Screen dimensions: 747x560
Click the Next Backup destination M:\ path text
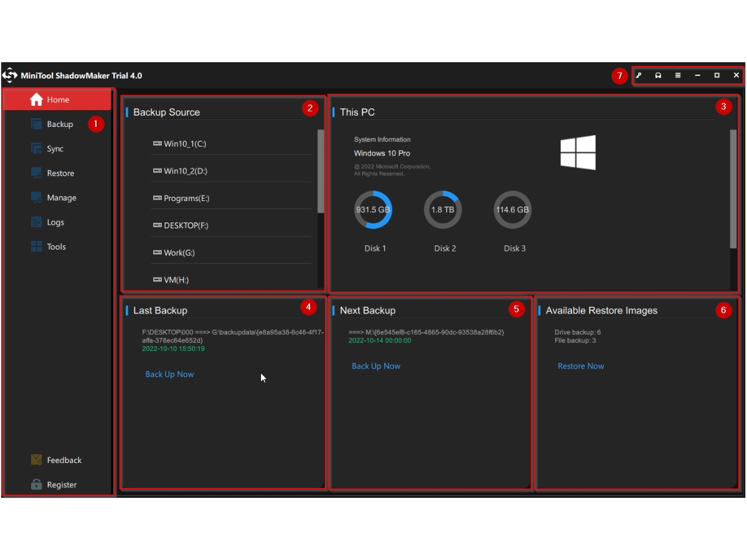(426, 332)
